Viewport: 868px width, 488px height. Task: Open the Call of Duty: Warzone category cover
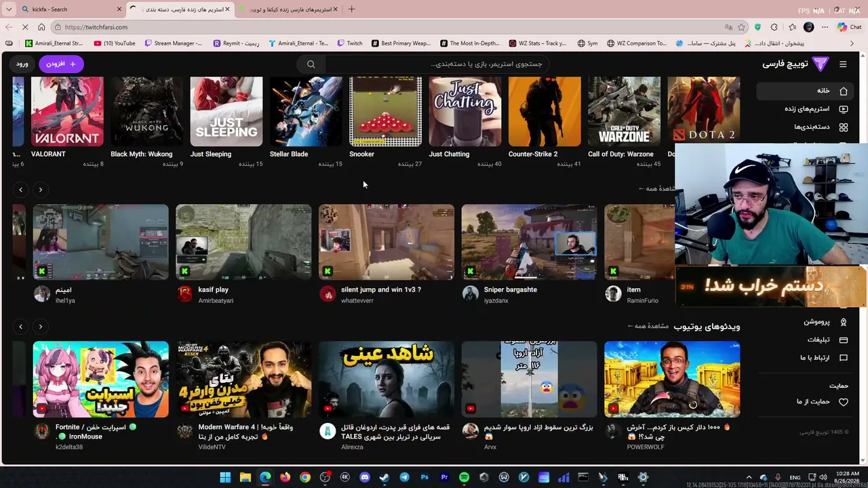[x=624, y=111]
